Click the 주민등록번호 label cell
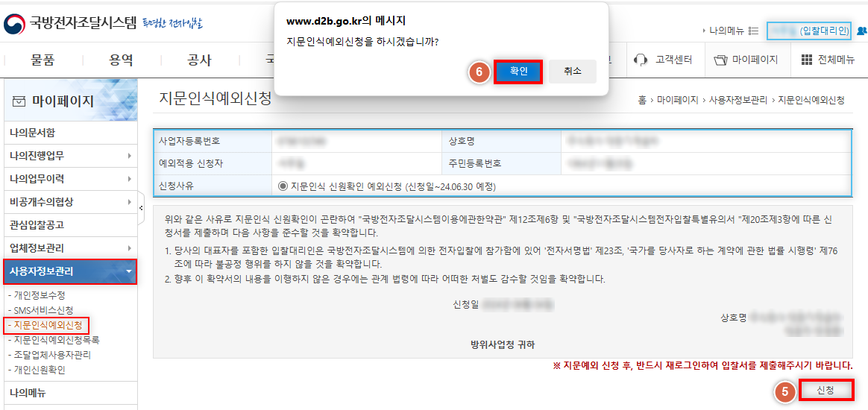Viewport: 868px width, 410px height. point(502,164)
